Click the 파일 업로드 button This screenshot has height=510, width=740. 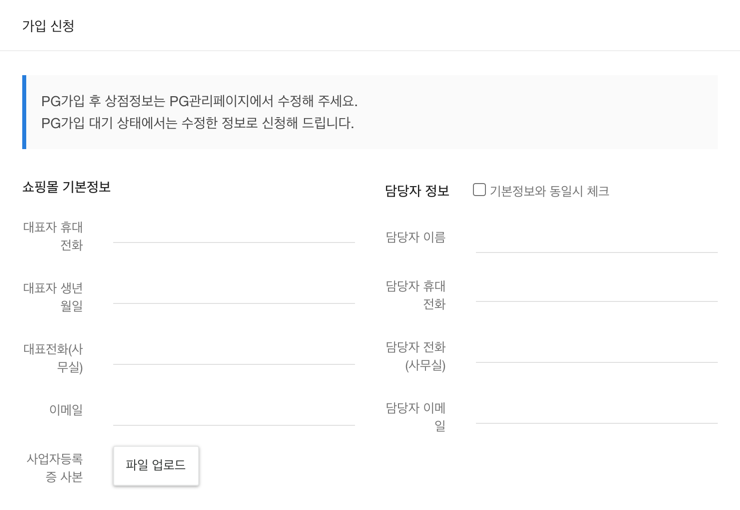(156, 466)
